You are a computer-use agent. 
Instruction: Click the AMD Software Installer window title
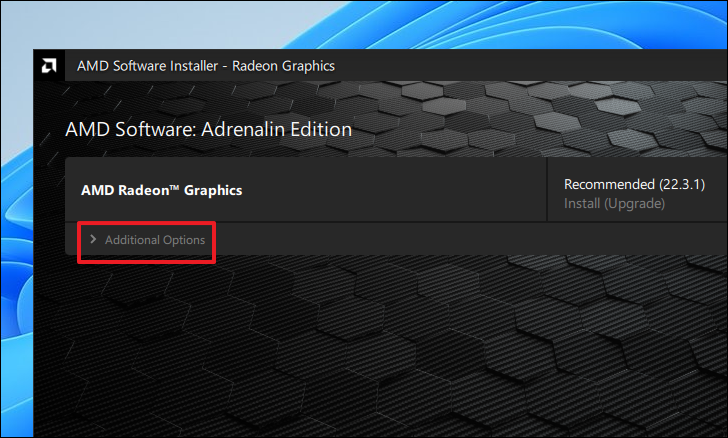coord(206,66)
